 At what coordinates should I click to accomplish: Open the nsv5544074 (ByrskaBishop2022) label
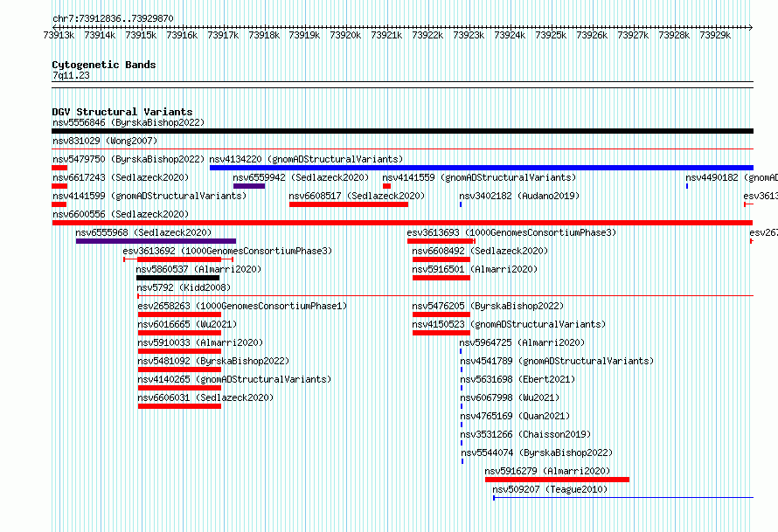(537, 453)
